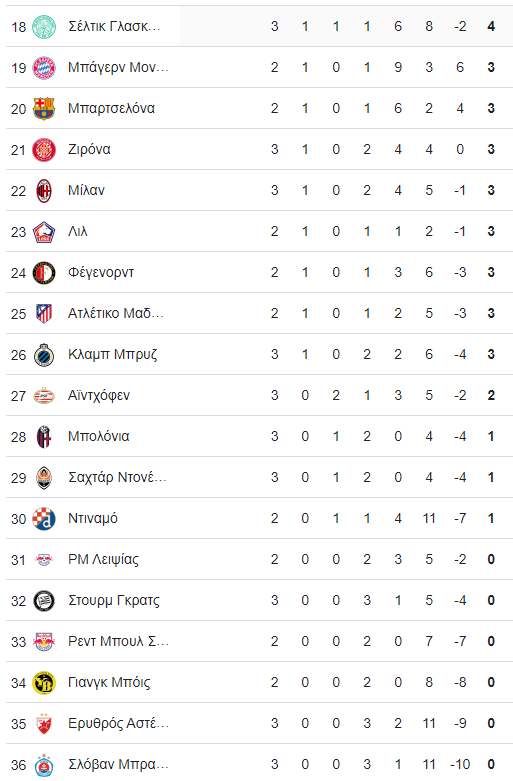Open the Αϊντχόφεν team link
This screenshot has height=781, width=513.
point(99,395)
